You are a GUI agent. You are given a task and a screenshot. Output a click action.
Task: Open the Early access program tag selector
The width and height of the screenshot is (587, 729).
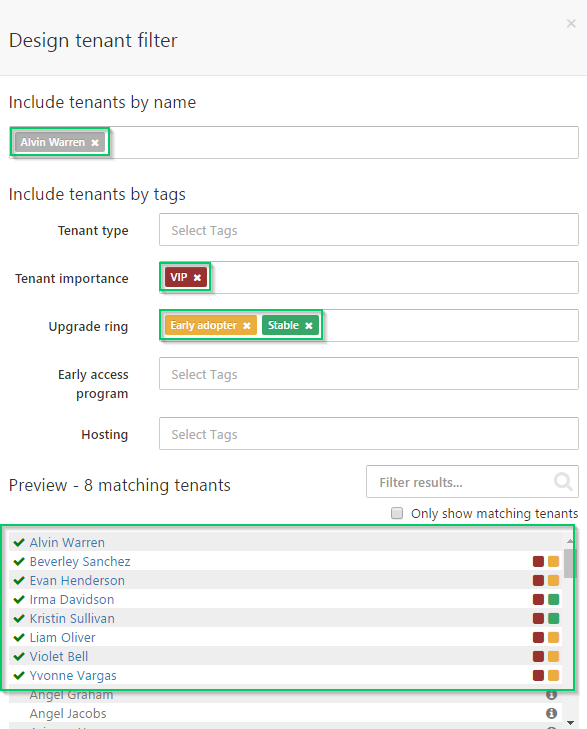coord(369,373)
